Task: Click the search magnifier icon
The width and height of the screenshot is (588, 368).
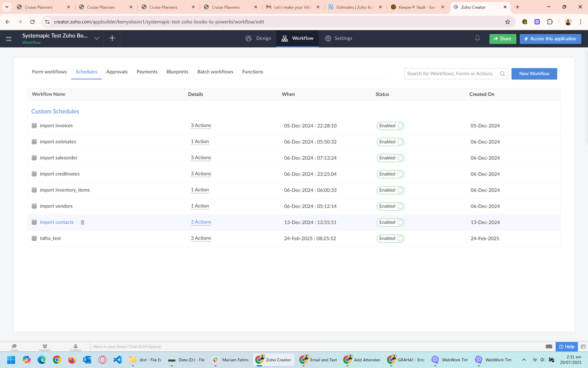Action: coord(502,74)
